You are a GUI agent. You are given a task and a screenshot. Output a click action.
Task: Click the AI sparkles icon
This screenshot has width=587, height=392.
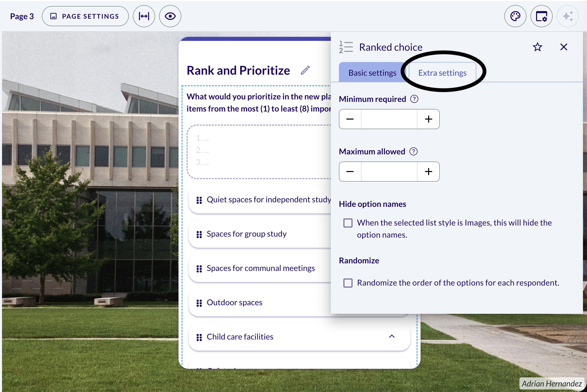(568, 16)
